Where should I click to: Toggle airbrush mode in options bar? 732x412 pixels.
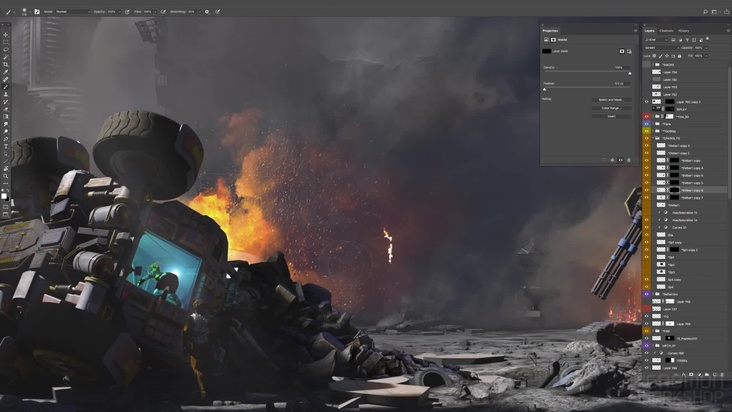(x=163, y=12)
